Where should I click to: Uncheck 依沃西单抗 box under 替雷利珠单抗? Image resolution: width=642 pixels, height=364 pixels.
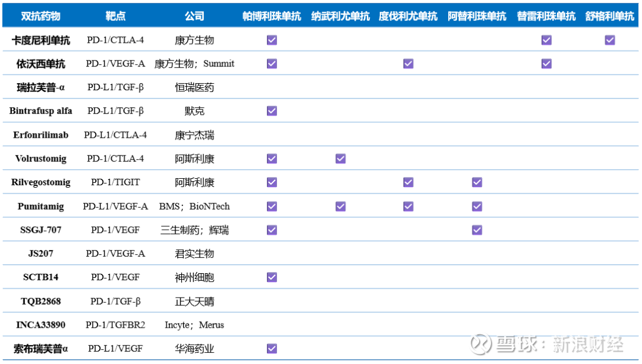(546, 64)
